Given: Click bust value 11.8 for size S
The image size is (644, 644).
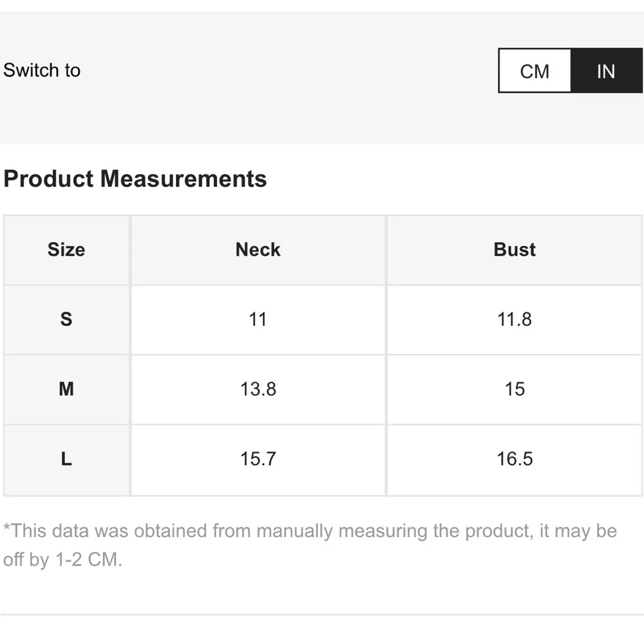Looking at the screenshot, I should click(x=515, y=319).
